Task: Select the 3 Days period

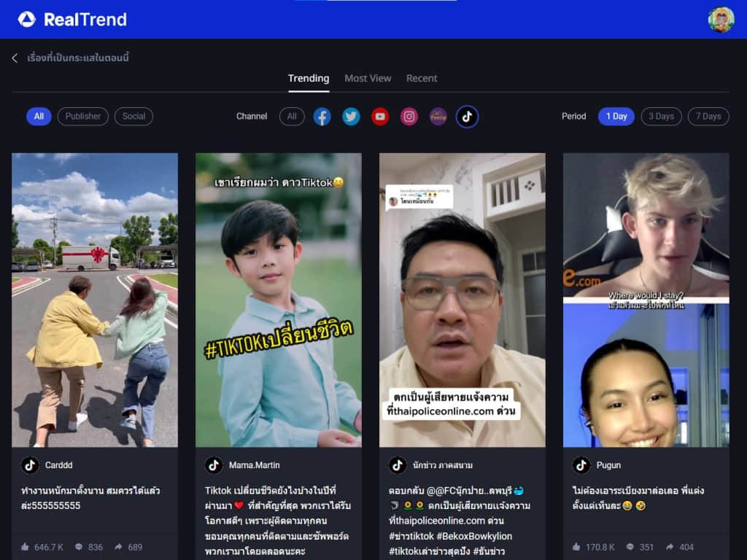Action: [661, 117]
